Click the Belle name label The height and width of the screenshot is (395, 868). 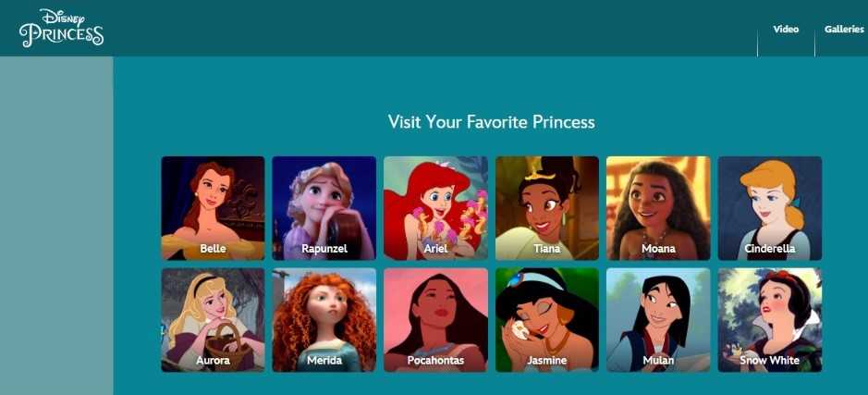pyautogui.click(x=214, y=249)
